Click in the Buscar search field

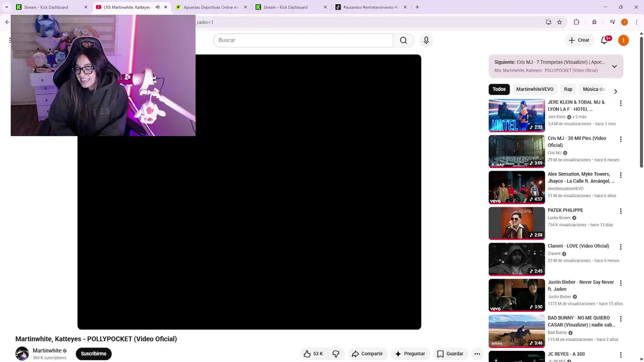tap(303, 40)
